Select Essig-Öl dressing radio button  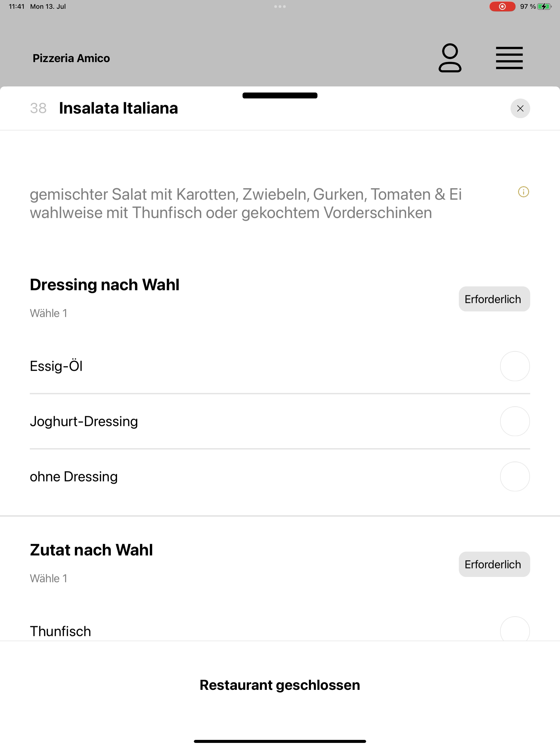click(x=514, y=366)
